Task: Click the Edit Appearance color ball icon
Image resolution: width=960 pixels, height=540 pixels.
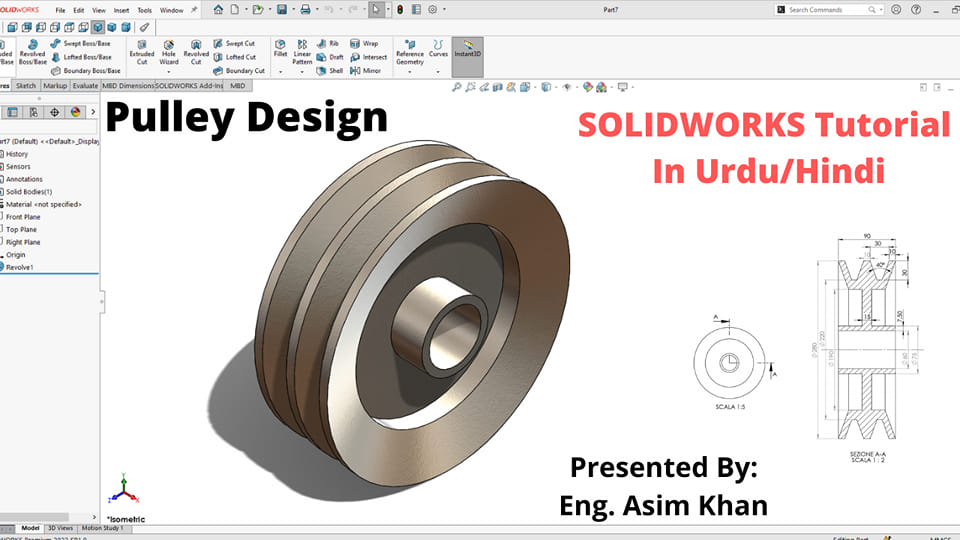Action: coord(588,87)
